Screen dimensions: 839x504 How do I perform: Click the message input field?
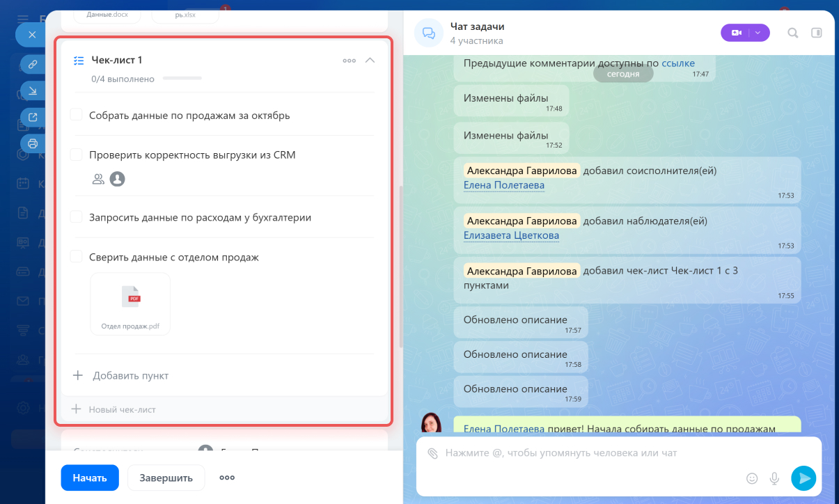pyautogui.click(x=592, y=453)
